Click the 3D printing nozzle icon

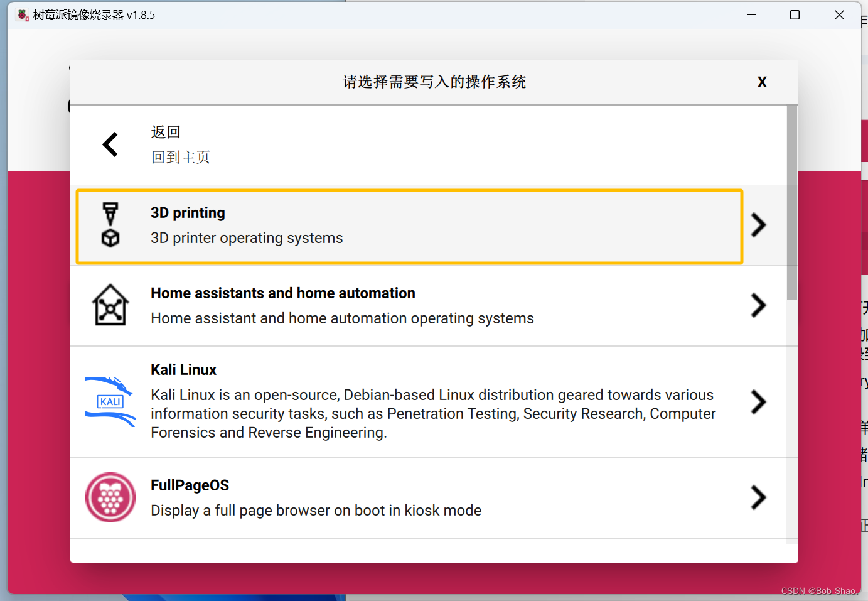pos(110,225)
